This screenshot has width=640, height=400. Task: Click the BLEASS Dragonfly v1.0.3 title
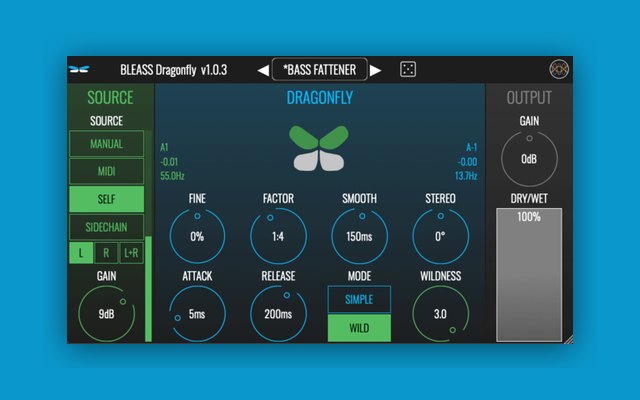[173, 70]
